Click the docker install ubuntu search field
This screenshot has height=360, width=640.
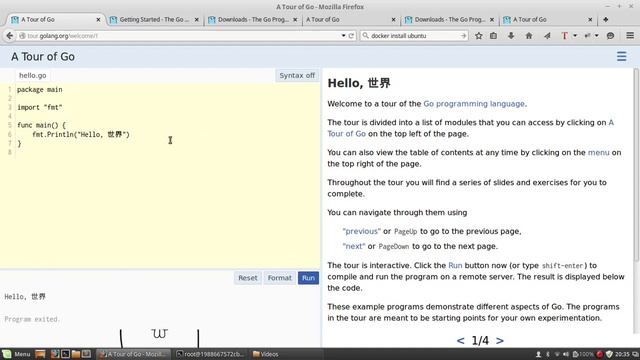coord(414,36)
